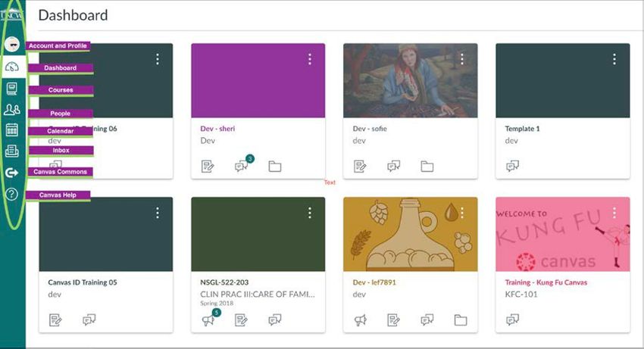Open three-dot options on Kung Fu Canvas card
Viewport: 644px width, 349px height.
pyautogui.click(x=614, y=213)
